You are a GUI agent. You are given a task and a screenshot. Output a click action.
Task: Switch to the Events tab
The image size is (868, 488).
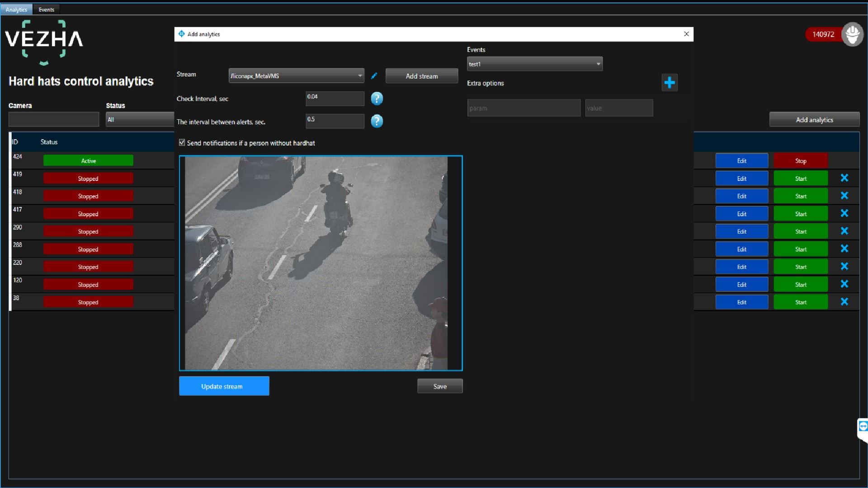coord(46,9)
